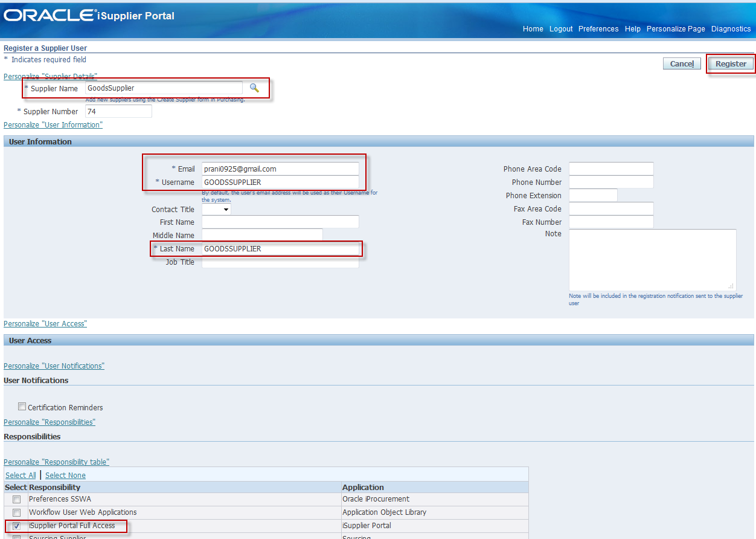Check the Sourcing Supplier responsibility
Image resolution: width=756 pixels, height=539 pixels.
click(x=16, y=537)
